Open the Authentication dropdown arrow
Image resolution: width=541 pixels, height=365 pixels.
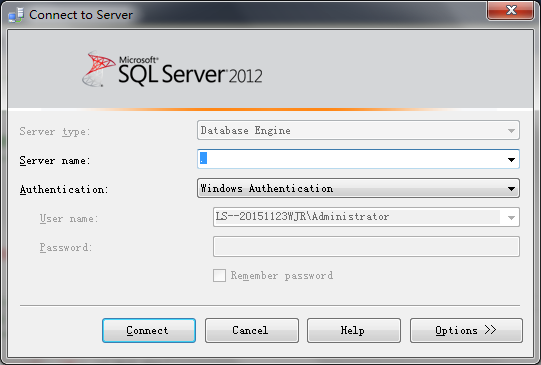click(511, 188)
